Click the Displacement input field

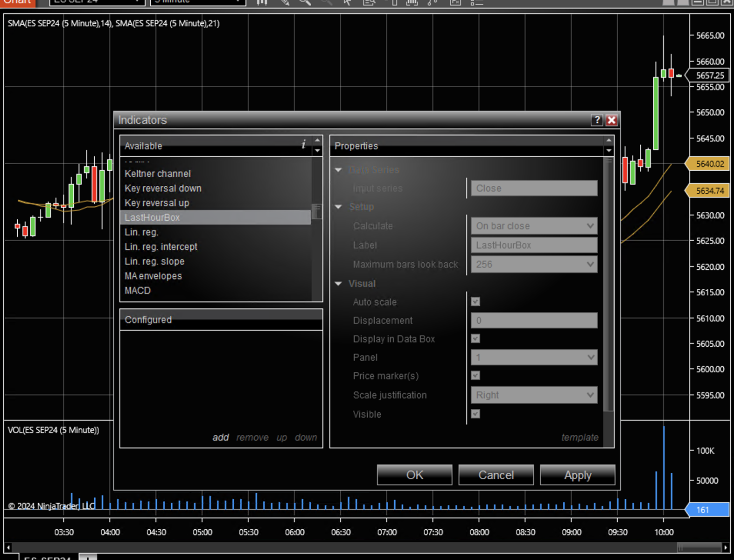[x=534, y=321]
